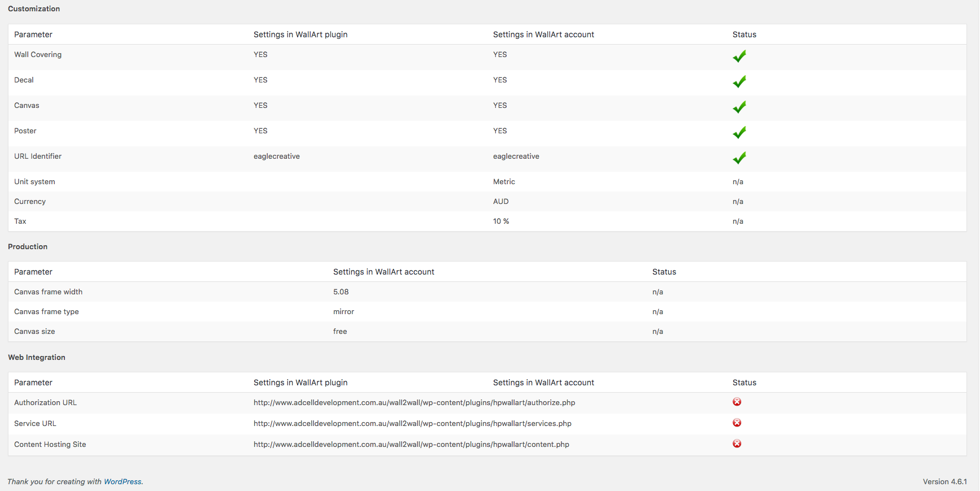Click the Canvas frame type mirror value
Viewport: 980px width, 491px height.
(343, 311)
